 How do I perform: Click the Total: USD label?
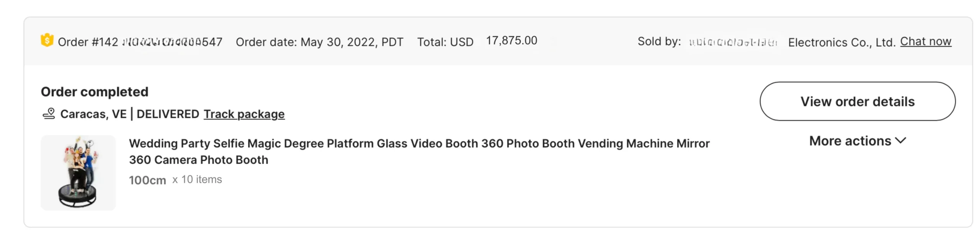click(445, 42)
